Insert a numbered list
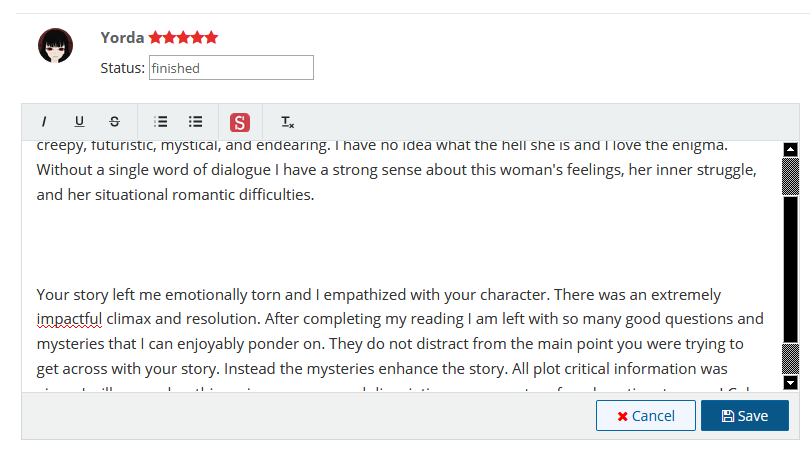This screenshot has width=812, height=451. [x=160, y=122]
